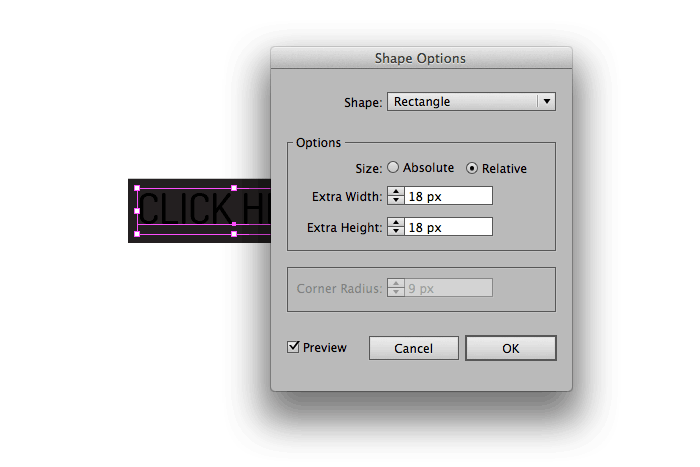
Task: Decrease Extra Height with the down arrow
Action: [x=396, y=231]
